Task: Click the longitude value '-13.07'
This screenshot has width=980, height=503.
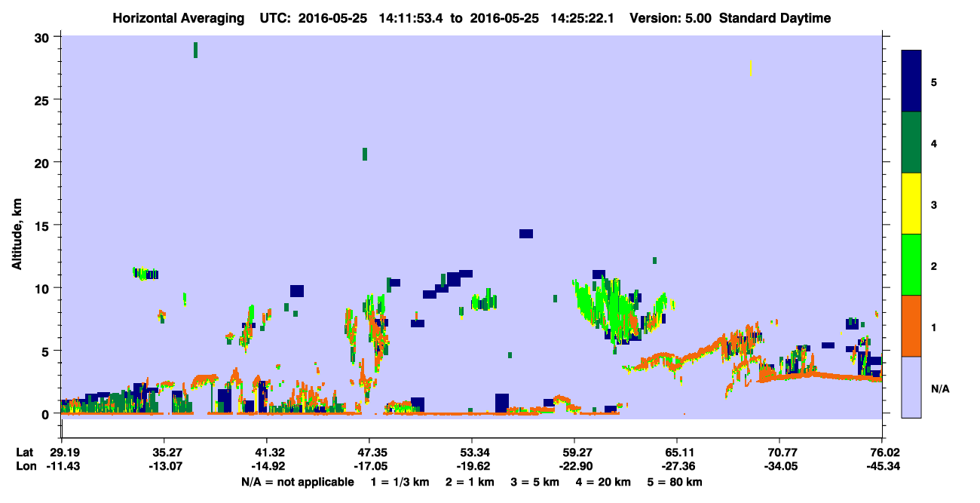Action: (x=164, y=466)
